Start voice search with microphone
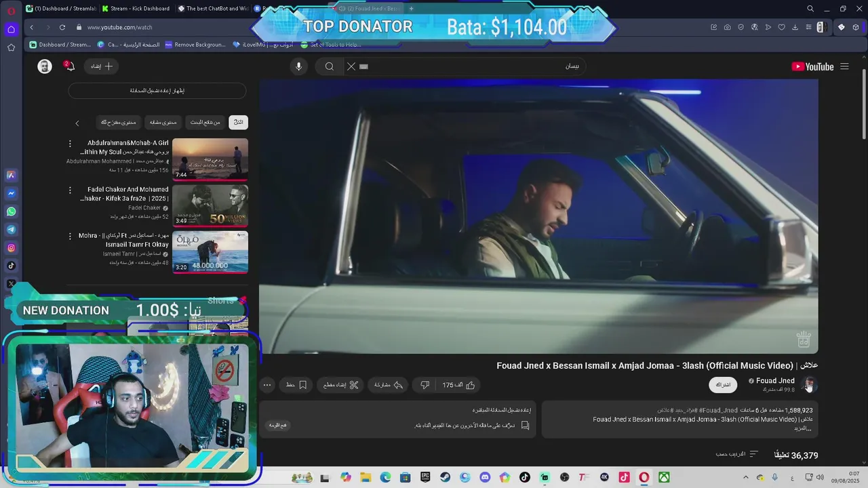This screenshot has width=868, height=488. 298,66
